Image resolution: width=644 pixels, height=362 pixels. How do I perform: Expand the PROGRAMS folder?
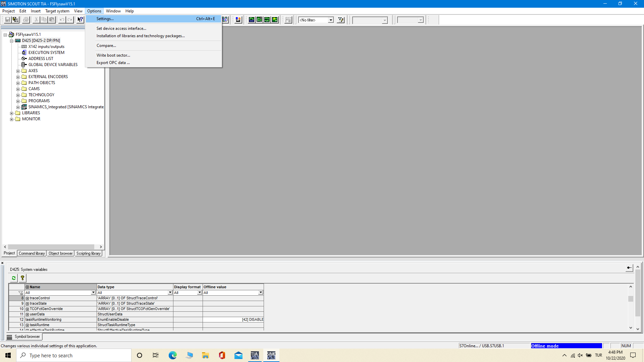coord(18,101)
